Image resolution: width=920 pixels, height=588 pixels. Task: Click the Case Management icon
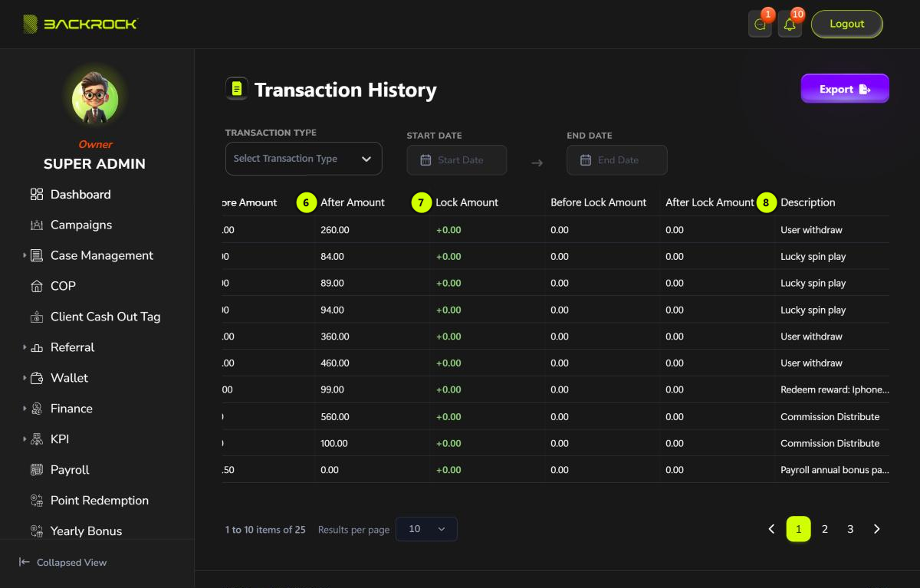click(37, 256)
